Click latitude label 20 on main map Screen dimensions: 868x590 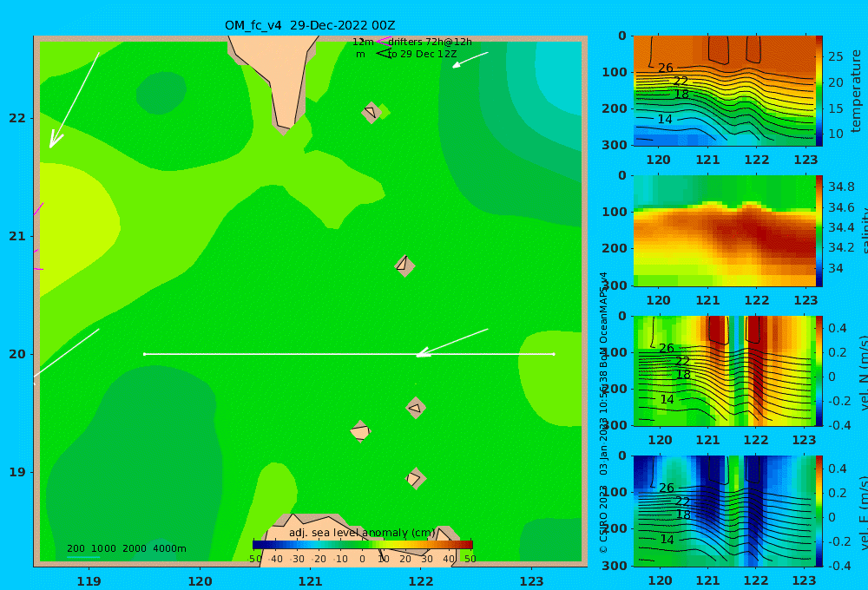(17, 354)
